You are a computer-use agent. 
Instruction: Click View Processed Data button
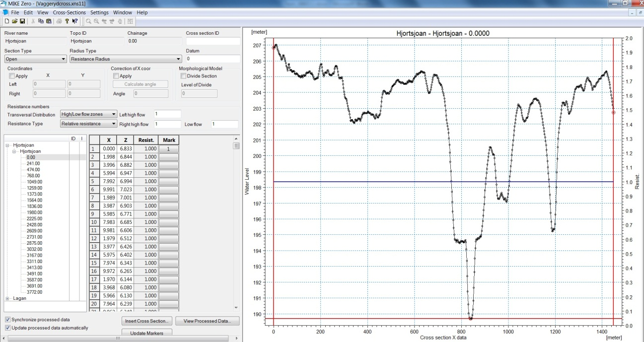(x=208, y=321)
